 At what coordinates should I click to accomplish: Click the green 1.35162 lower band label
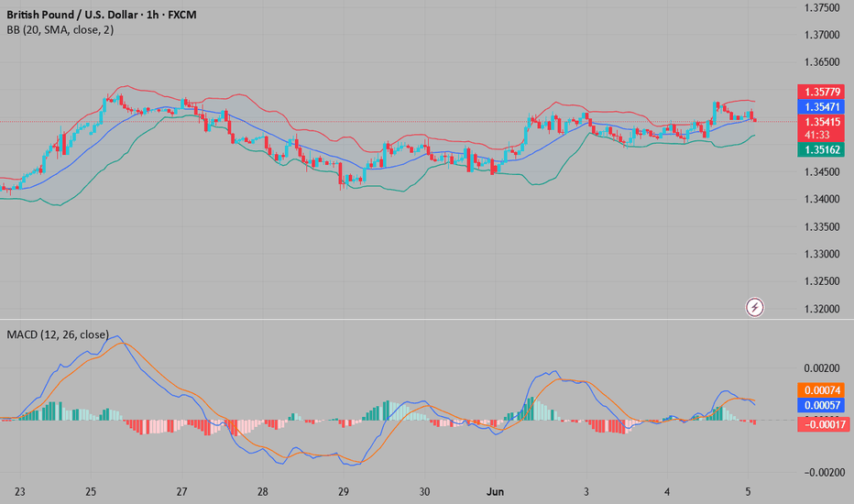coord(821,149)
